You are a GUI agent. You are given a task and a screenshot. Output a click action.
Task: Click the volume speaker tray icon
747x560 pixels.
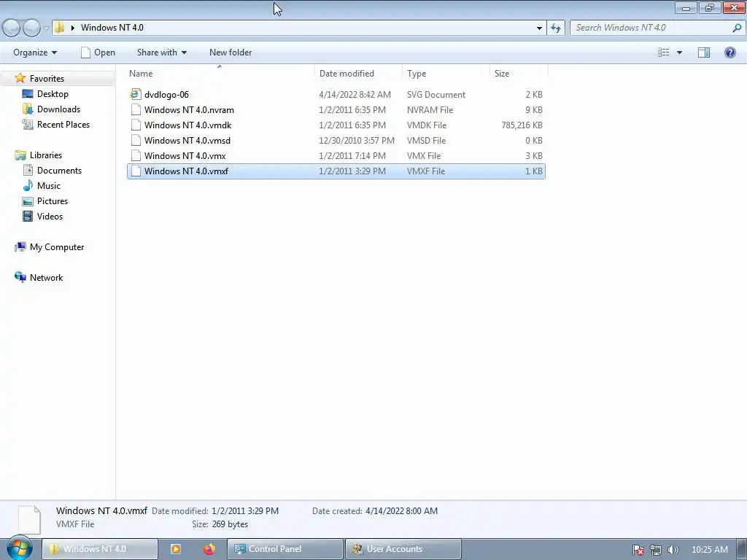(x=673, y=550)
